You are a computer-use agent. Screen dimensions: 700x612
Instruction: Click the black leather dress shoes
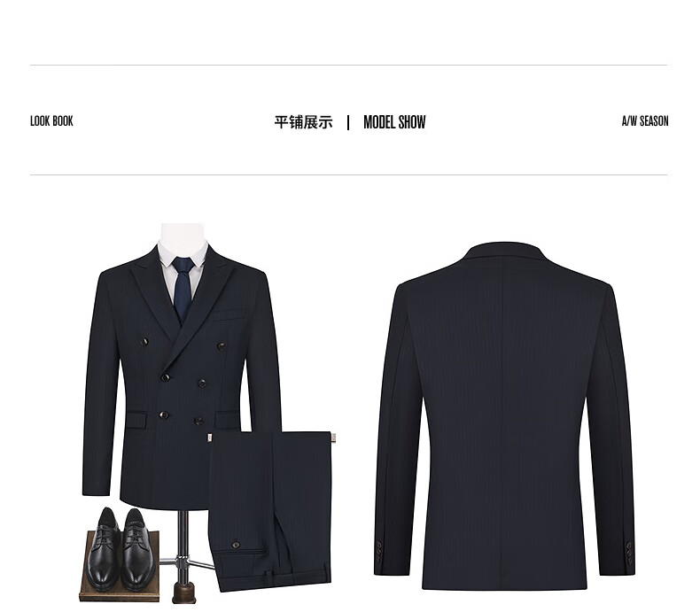click(121, 548)
